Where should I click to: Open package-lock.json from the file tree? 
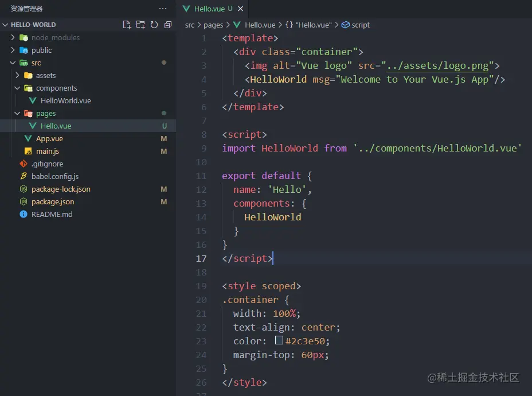click(61, 189)
